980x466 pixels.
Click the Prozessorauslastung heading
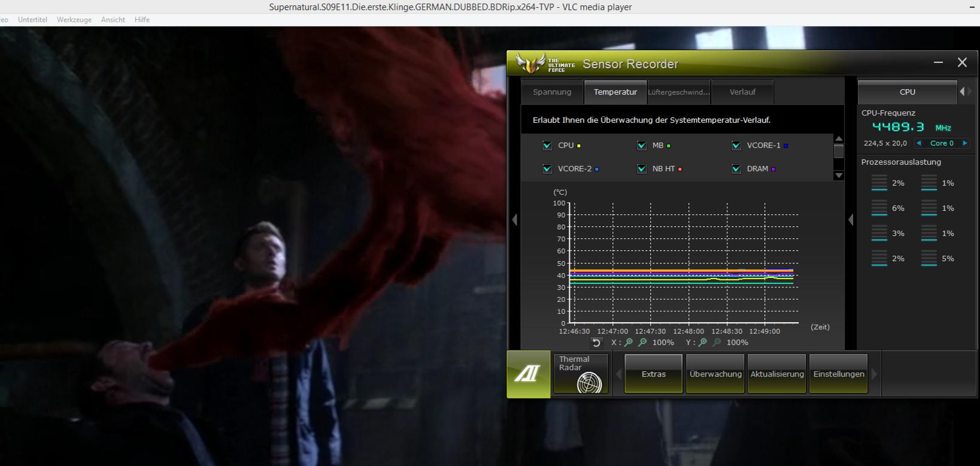tap(901, 162)
